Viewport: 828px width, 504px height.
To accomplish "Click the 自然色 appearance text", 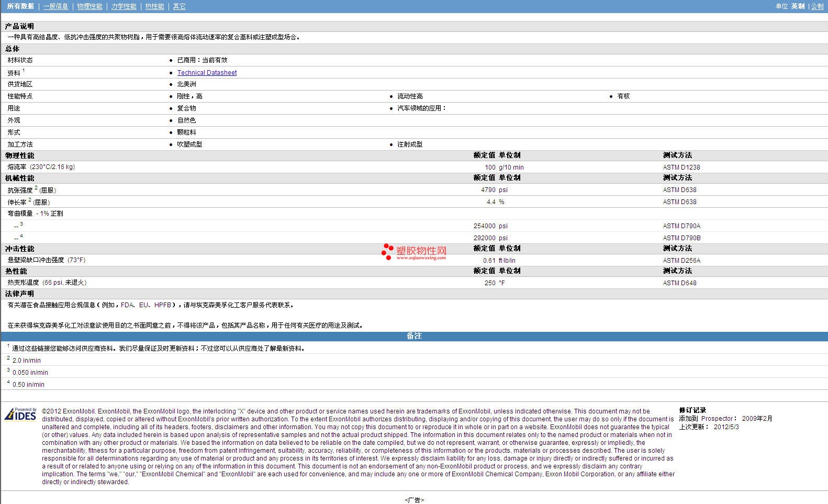I will tap(186, 120).
